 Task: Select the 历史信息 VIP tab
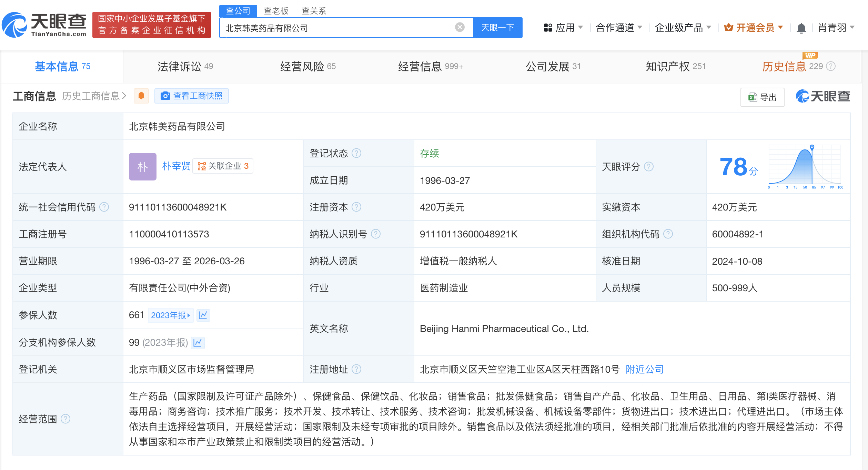(793, 66)
